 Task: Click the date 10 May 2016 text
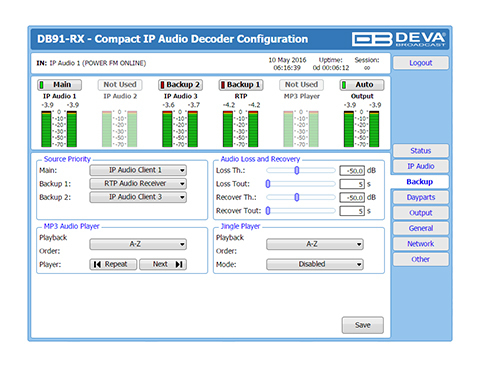click(287, 60)
